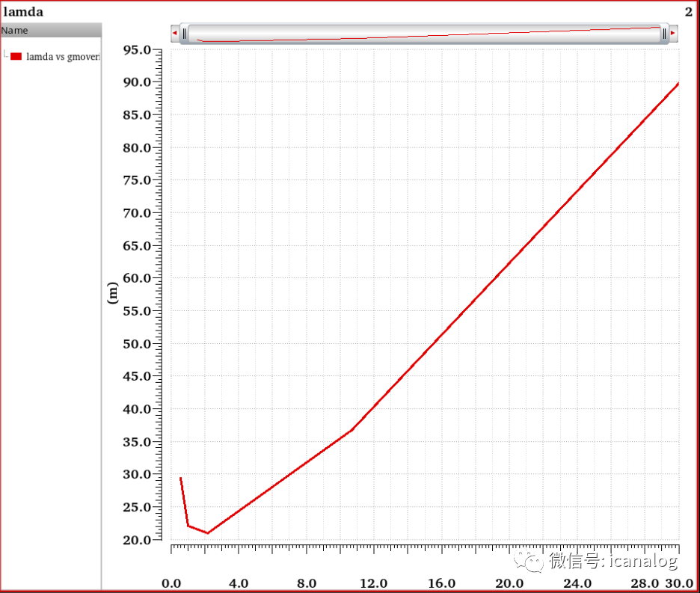Click the subwindow number 2 label
The height and width of the screenshot is (593, 700).
coord(689,12)
